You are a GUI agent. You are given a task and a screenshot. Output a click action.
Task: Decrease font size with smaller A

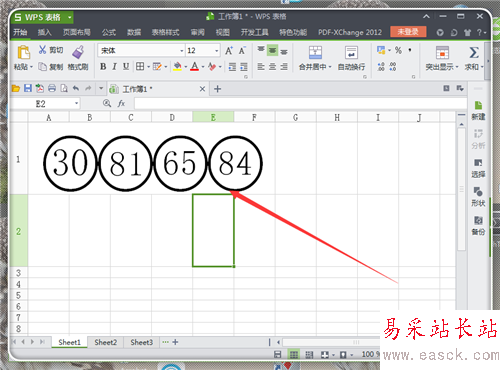click(242, 50)
